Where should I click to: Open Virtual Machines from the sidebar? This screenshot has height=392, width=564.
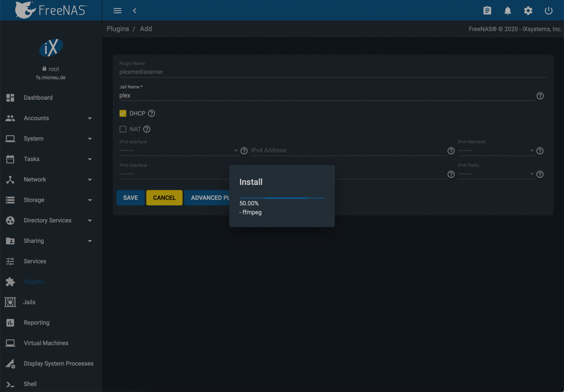coord(46,343)
